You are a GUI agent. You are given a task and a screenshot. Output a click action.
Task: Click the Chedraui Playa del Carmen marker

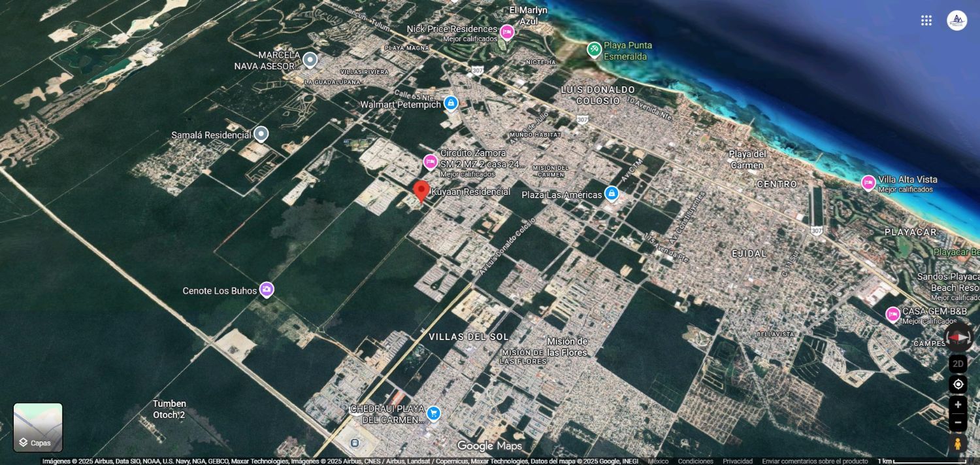(433, 413)
